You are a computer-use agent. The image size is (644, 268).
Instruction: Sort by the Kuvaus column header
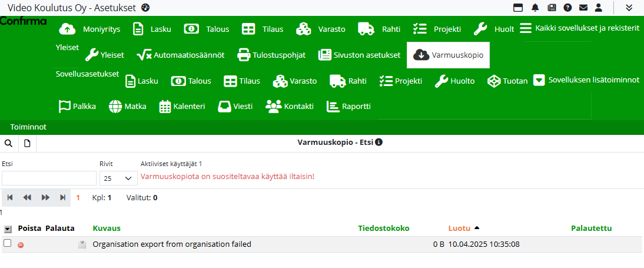[x=107, y=228]
